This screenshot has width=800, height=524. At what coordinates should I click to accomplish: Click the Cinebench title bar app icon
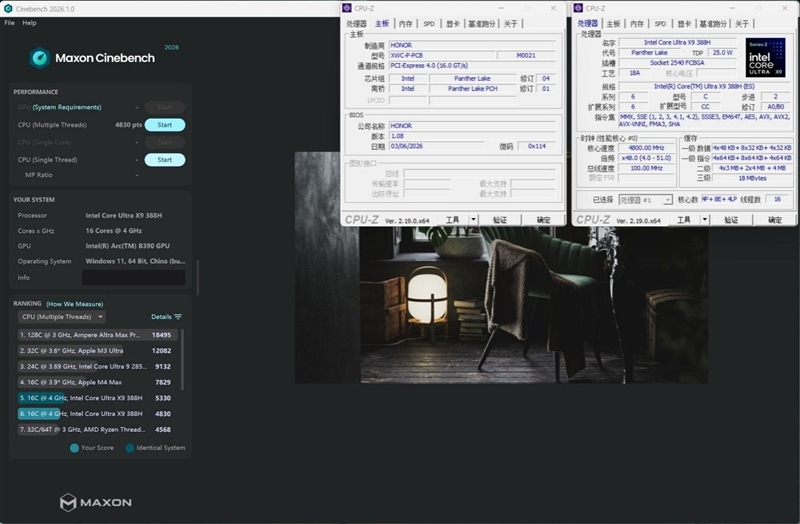tap(8, 9)
